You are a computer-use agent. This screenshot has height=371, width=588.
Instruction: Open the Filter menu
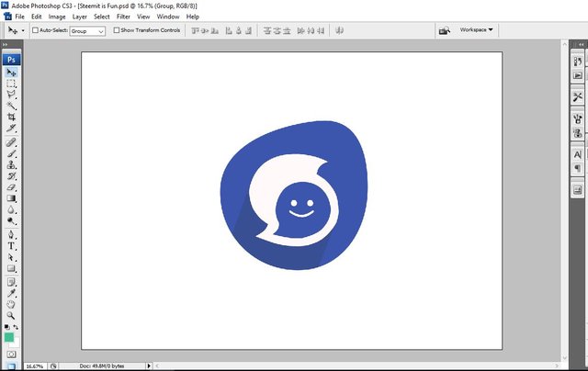point(123,17)
